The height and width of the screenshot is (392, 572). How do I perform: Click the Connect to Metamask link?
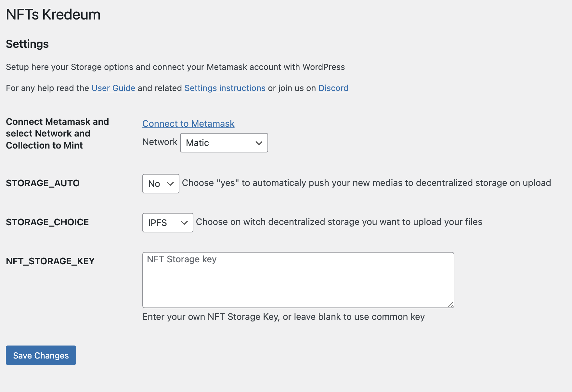click(188, 124)
